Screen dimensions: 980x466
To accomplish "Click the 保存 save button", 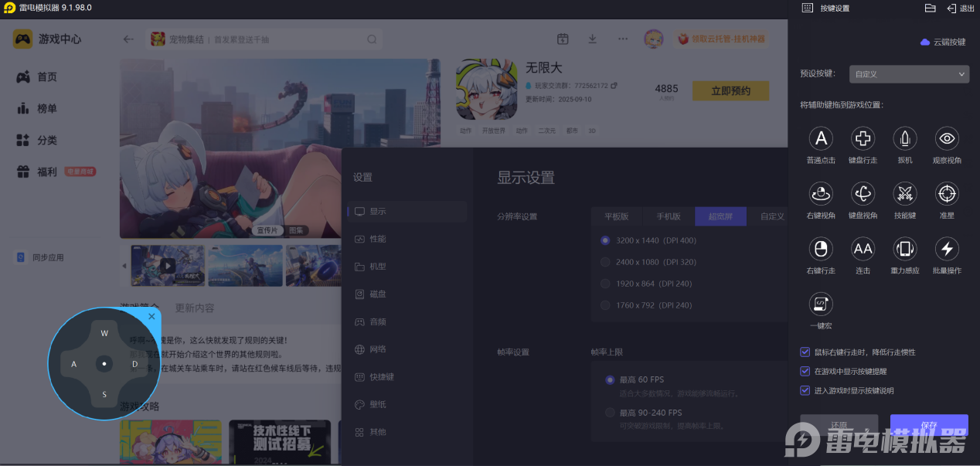I will click(929, 426).
